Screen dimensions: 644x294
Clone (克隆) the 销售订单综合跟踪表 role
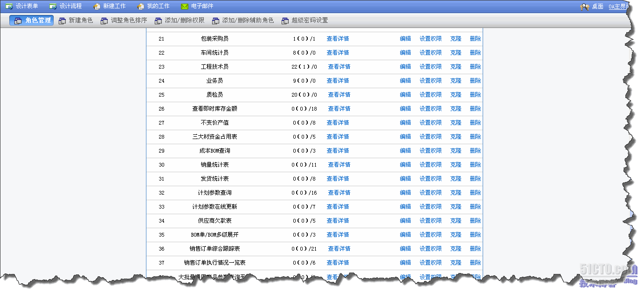point(456,249)
